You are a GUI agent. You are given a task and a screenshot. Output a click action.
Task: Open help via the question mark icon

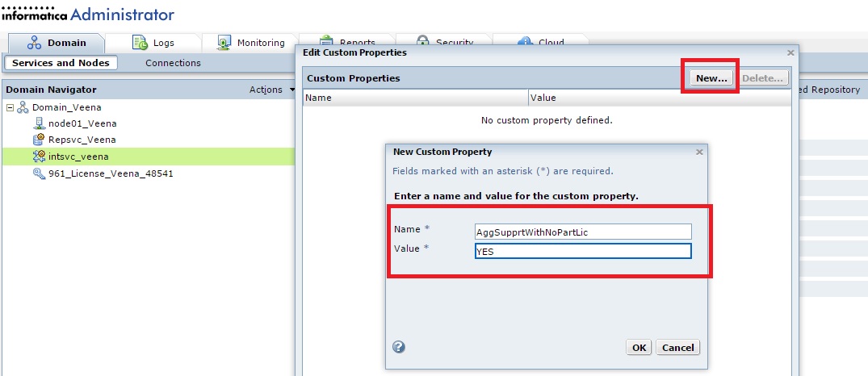[x=399, y=347]
